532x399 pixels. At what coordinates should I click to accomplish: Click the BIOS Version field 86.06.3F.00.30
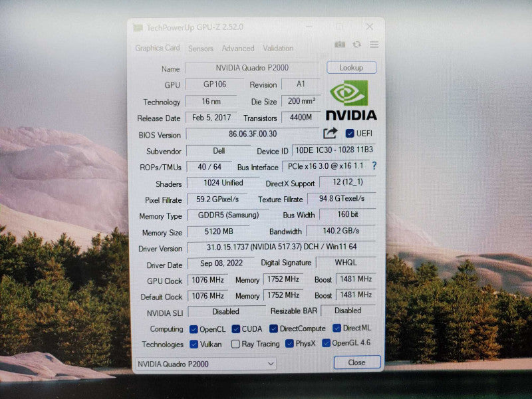(x=253, y=134)
